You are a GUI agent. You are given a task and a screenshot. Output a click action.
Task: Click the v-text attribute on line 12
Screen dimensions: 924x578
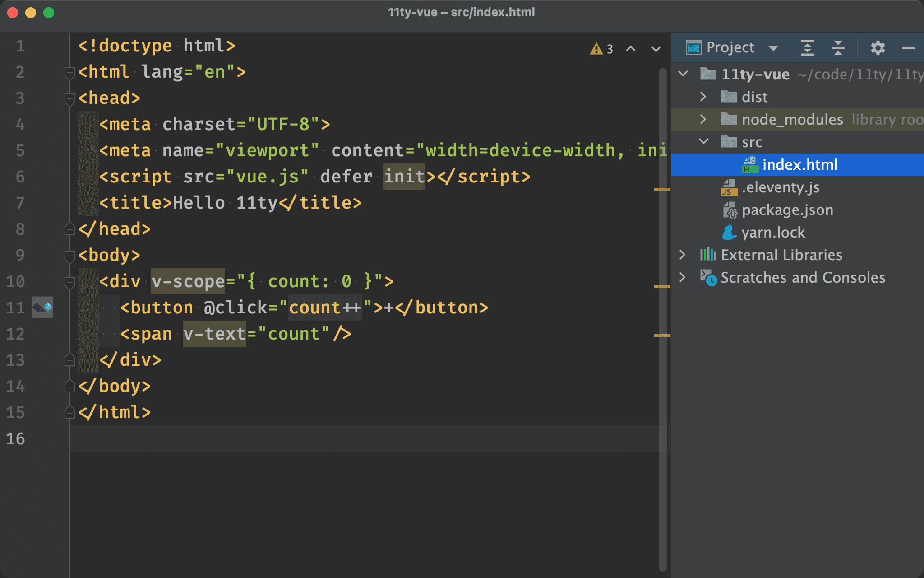215,333
